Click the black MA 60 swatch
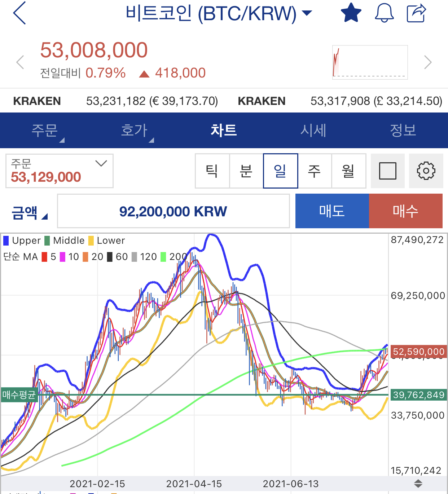 pyautogui.click(x=110, y=257)
